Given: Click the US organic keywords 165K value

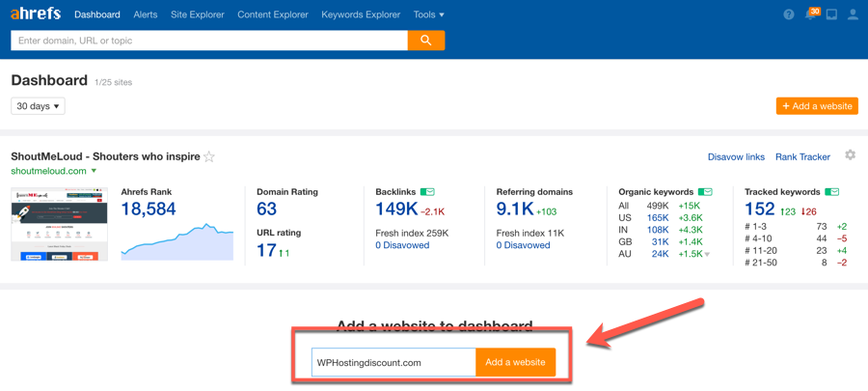Looking at the screenshot, I should point(658,217).
